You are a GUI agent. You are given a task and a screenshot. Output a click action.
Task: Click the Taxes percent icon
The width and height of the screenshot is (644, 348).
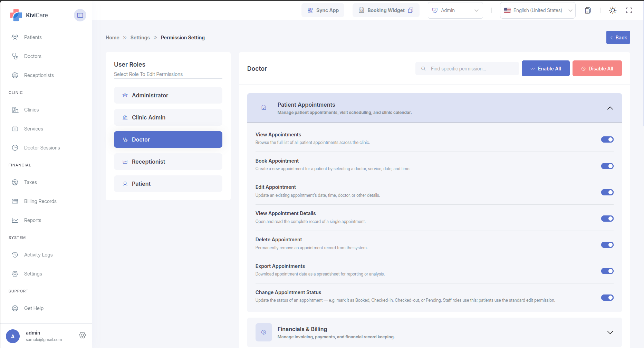[15, 182]
